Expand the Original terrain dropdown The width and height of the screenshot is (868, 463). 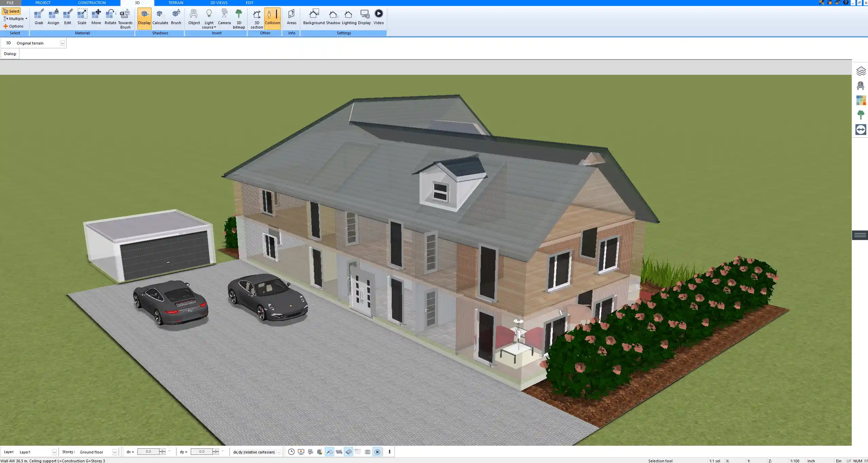62,43
